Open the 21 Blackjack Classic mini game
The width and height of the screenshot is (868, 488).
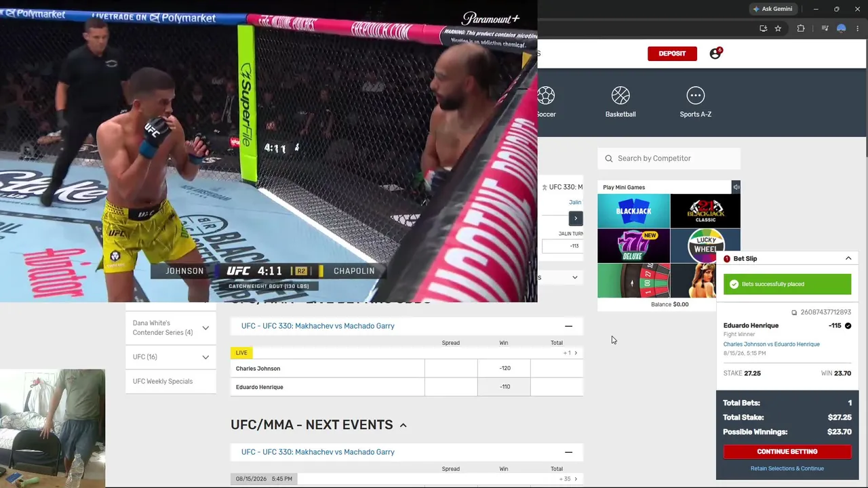[705, 211]
